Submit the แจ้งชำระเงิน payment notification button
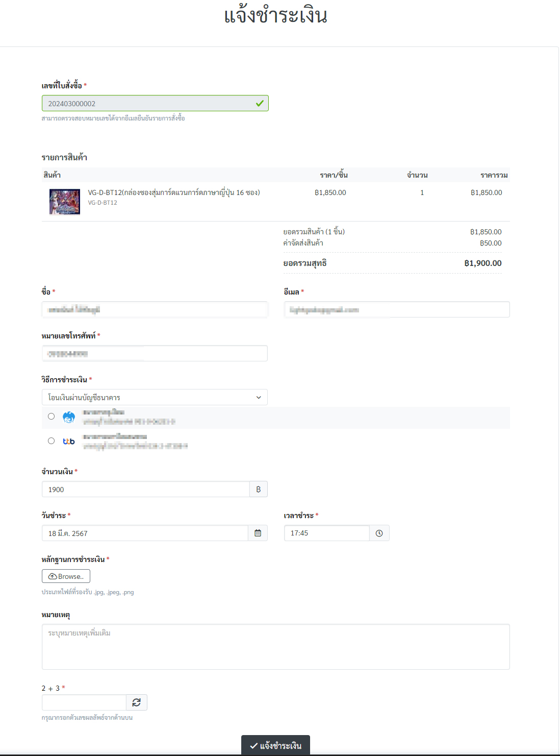 pos(275,745)
